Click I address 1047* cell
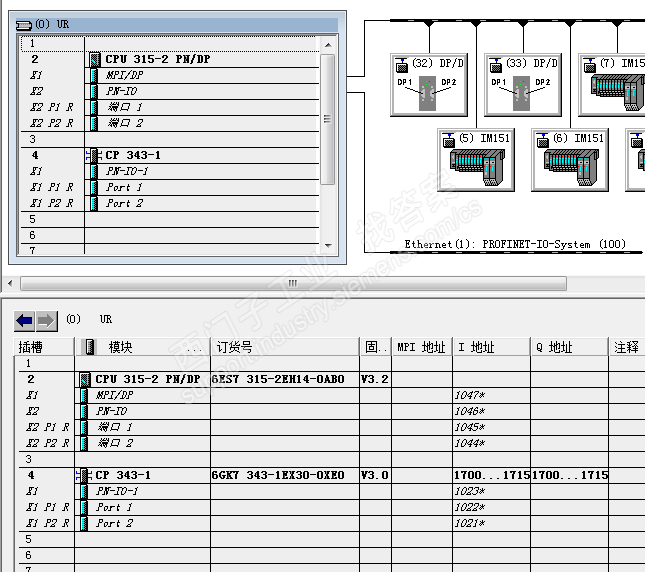The width and height of the screenshot is (645, 572). [x=491, y=395]
